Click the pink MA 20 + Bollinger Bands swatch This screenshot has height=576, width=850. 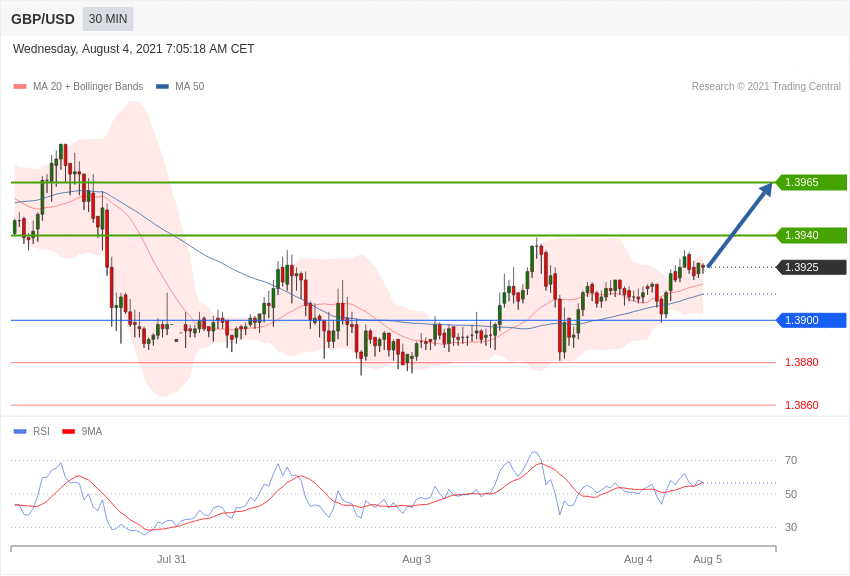point(20,87)
